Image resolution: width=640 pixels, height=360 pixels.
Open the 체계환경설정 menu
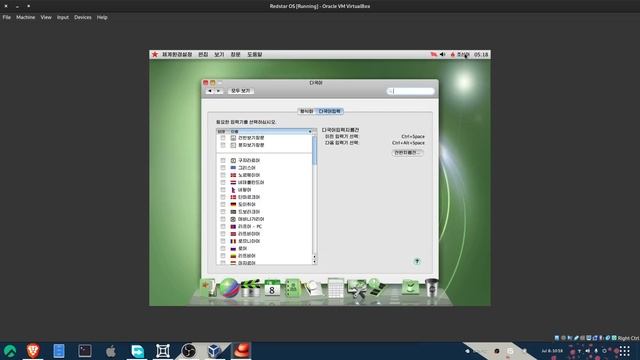177,54
